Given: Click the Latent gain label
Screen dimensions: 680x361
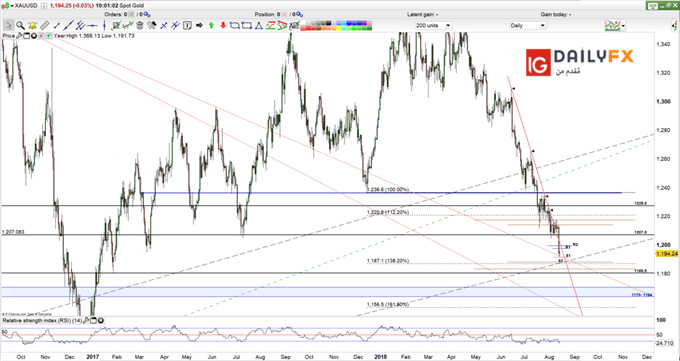Looking at the screenshot, I should point(422,15).
